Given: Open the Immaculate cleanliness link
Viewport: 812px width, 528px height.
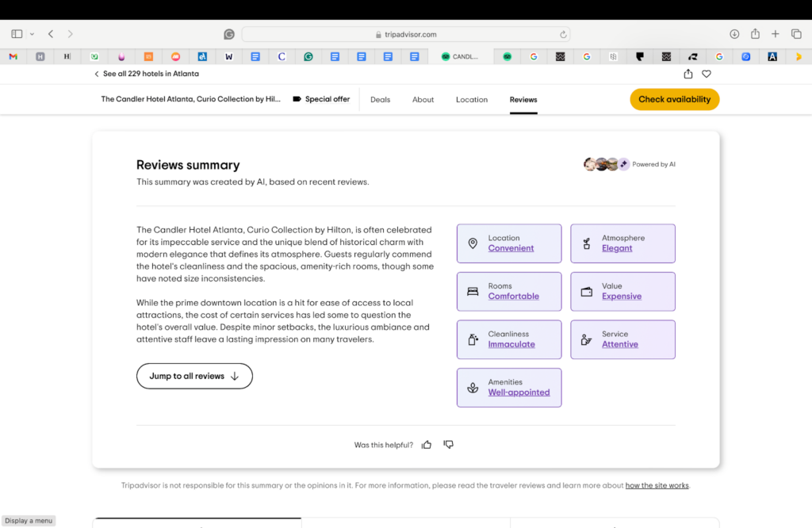Looking at the screenshot, I should pyautogui.click(x=511, y=344).
